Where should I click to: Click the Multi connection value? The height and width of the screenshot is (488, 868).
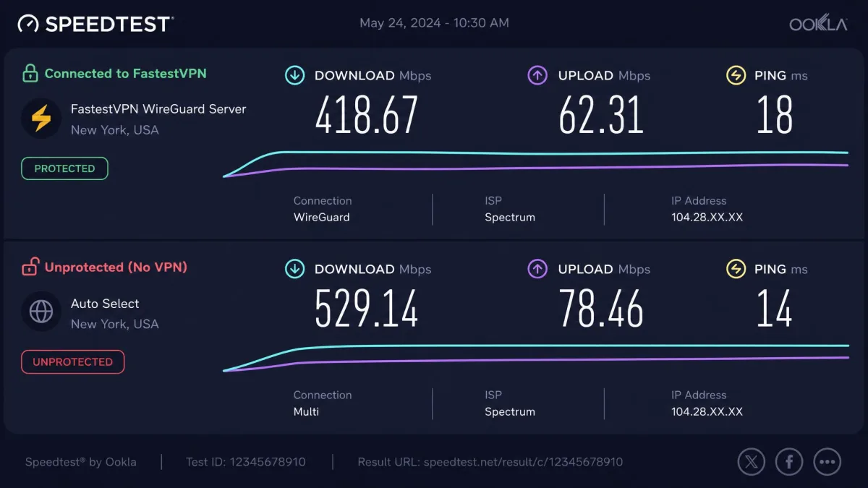coord(306,411)
